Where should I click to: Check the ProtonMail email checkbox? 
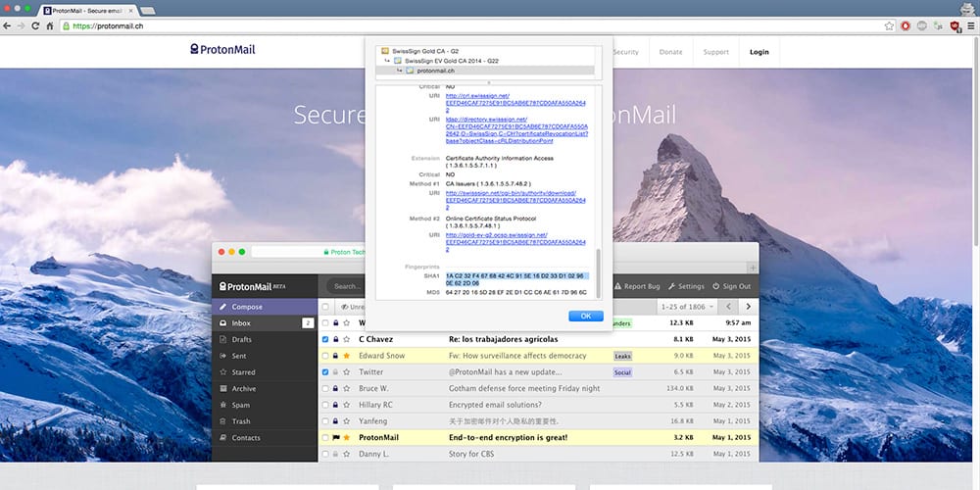325,437
